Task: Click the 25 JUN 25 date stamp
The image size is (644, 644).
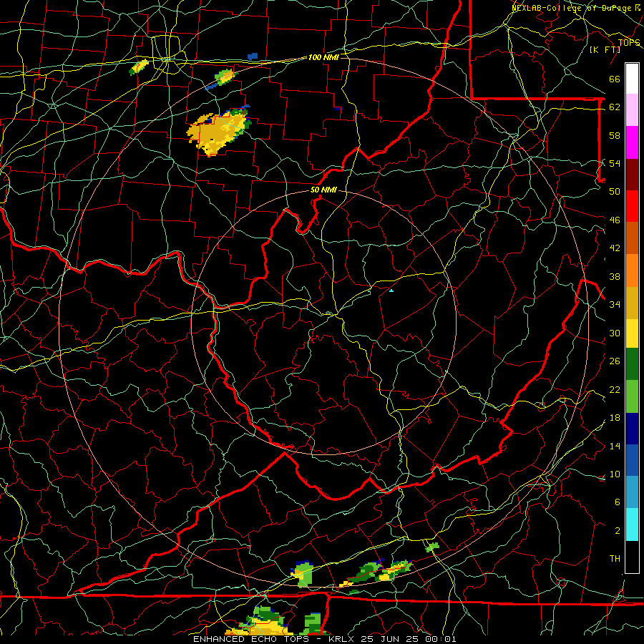Action: pyautogui.click(x=390, y=639)
